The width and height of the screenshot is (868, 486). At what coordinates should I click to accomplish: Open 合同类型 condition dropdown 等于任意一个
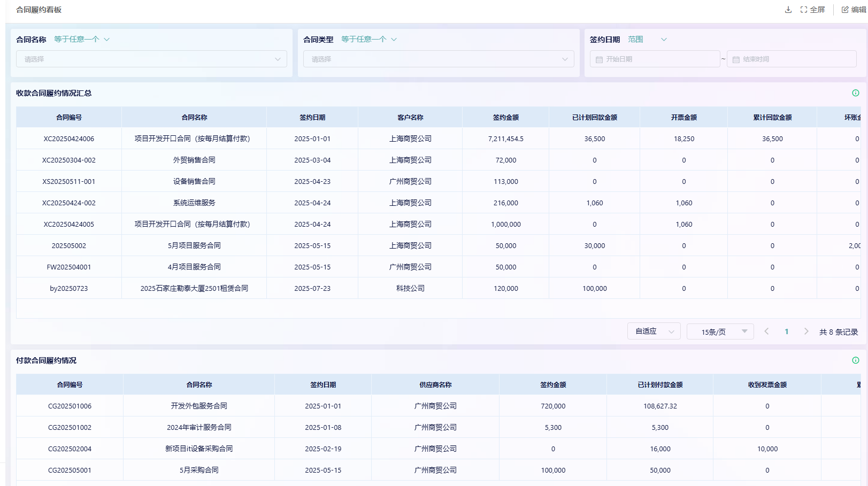coord(369,40)
